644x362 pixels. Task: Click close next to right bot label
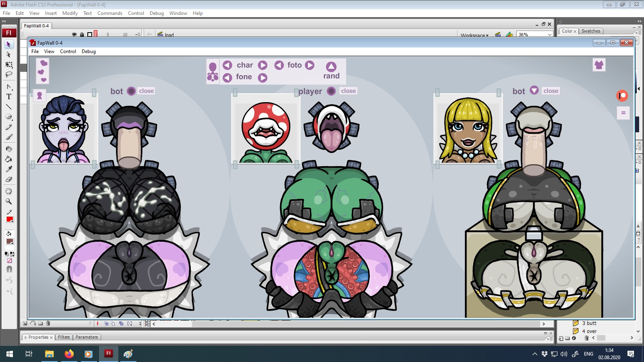click(x=551, y=91)
